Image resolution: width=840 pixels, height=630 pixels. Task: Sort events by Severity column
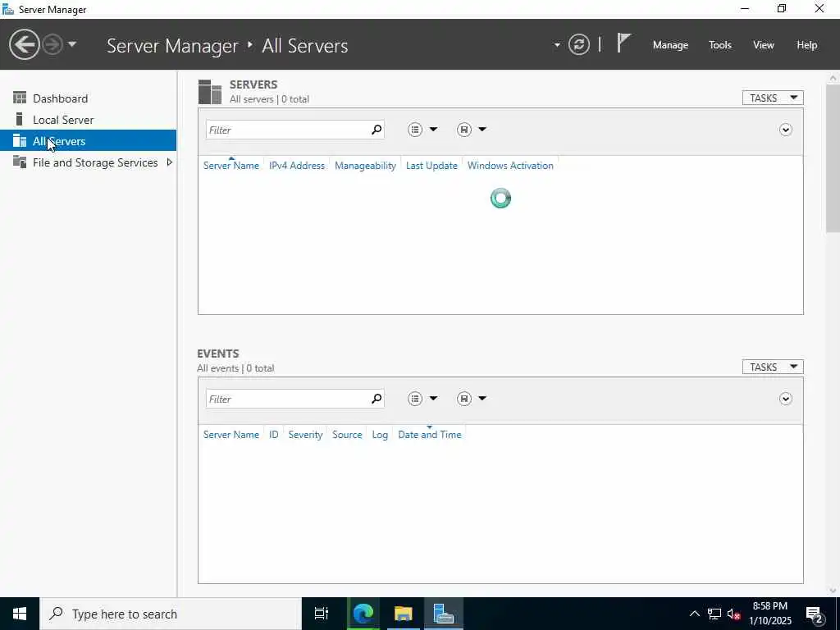pyautogui.click(x=305, y=435)
